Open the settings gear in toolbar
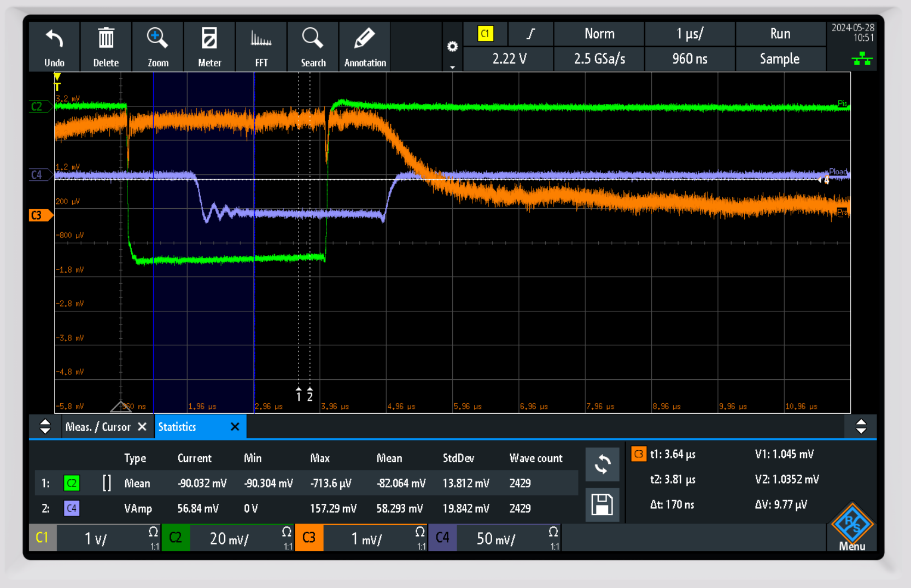This screenshot has width=911, height=588. pos(452,47)
